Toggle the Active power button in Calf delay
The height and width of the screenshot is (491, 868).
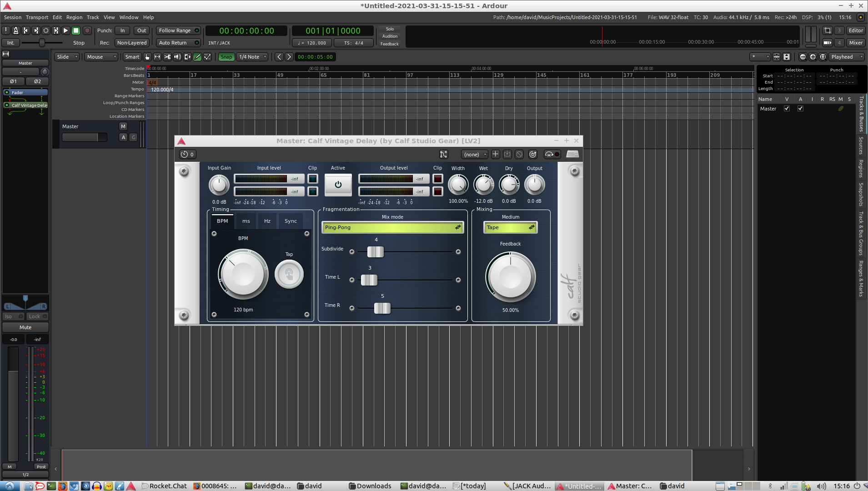pos(338,185)
